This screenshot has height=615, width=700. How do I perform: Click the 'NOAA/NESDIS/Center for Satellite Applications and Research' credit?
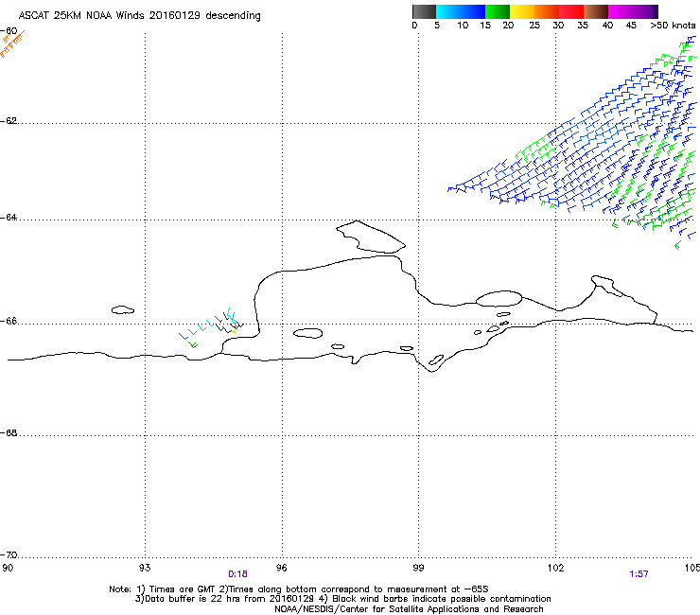tap(409, 609)
